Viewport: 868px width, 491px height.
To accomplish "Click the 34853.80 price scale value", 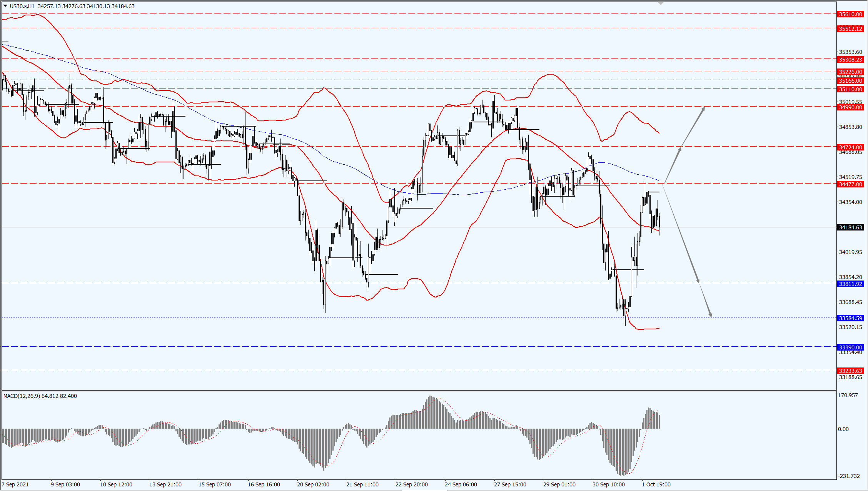I will (851, 127).
